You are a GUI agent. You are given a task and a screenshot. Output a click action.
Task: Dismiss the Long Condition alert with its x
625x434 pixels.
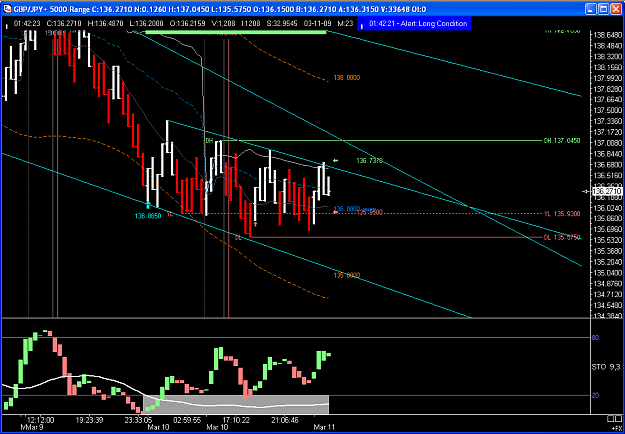point(362,20)
